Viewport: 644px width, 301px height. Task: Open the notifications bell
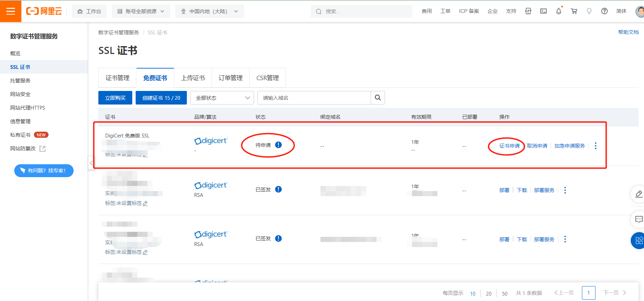coord(559,11)
